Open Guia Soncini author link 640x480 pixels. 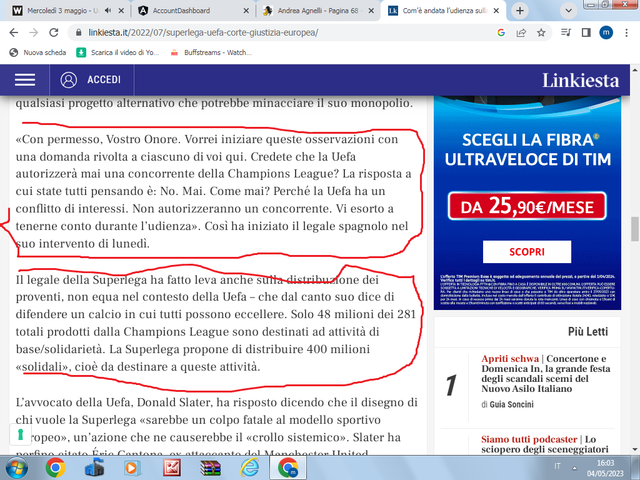[x=511, y=404]
